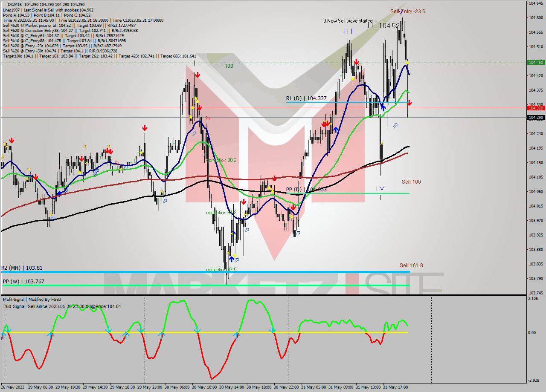Click the '29 May 23:00' time axis label
546x392 pixels.
point(150,387)
